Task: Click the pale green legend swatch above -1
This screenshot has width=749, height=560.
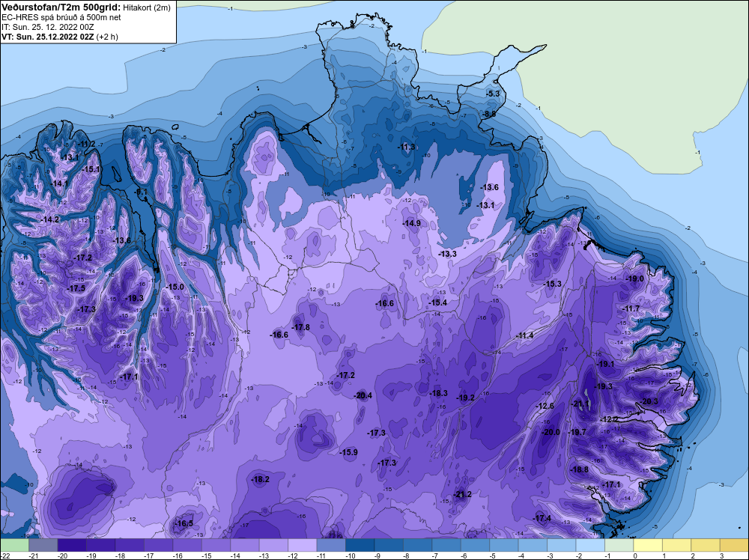Action: [619, 545]
